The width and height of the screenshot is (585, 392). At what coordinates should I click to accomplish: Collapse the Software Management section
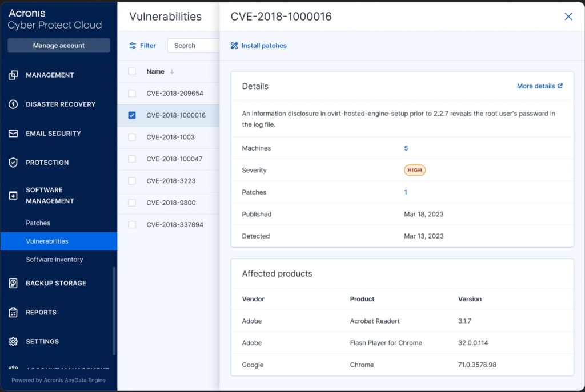tap(12, 195)
